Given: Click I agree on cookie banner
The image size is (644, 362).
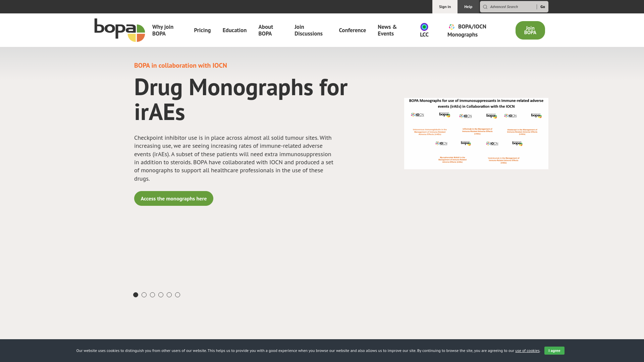Looking at the screenshot, I should (554, 351).
